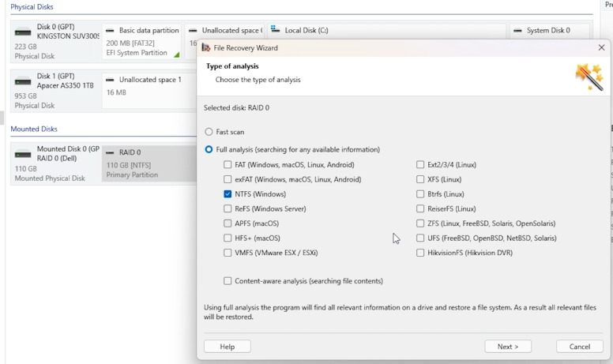Click the Disk 1 Apacer drive icon
613x364 pixels.
click(x=23, y=81)
